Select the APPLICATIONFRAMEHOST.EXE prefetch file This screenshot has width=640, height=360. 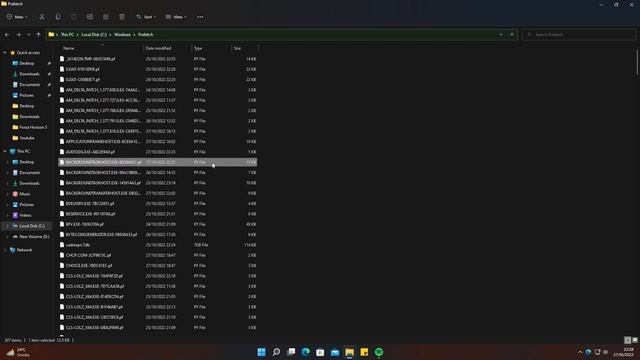coord(158,142)
